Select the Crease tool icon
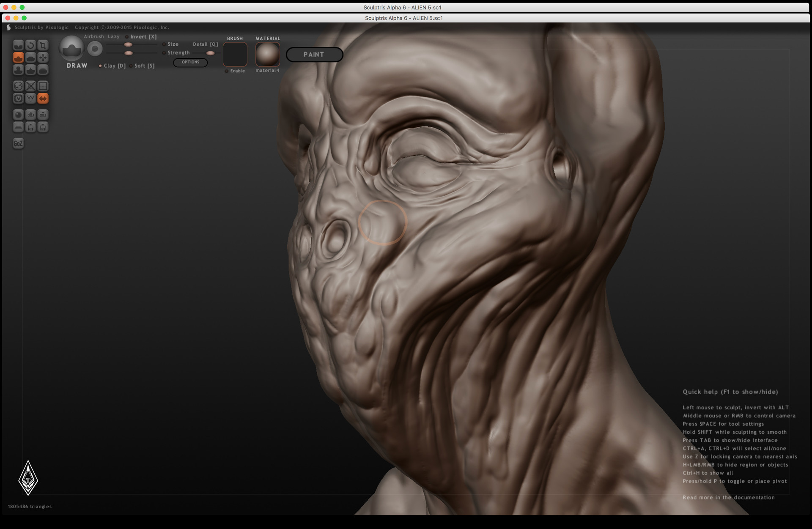The width and height of the screenshot is (812, 529). 18,45
